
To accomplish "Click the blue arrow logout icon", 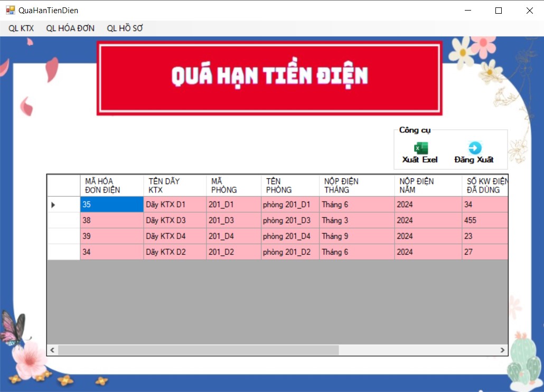I will [475, 148].
